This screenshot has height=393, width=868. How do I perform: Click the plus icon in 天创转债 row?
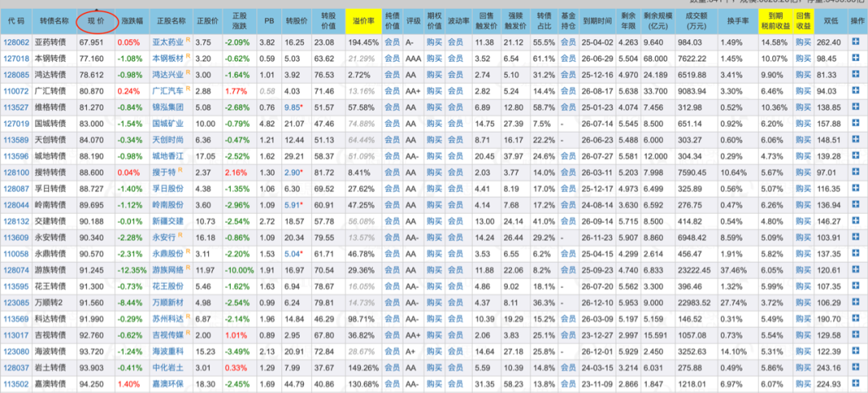(856, 140)
